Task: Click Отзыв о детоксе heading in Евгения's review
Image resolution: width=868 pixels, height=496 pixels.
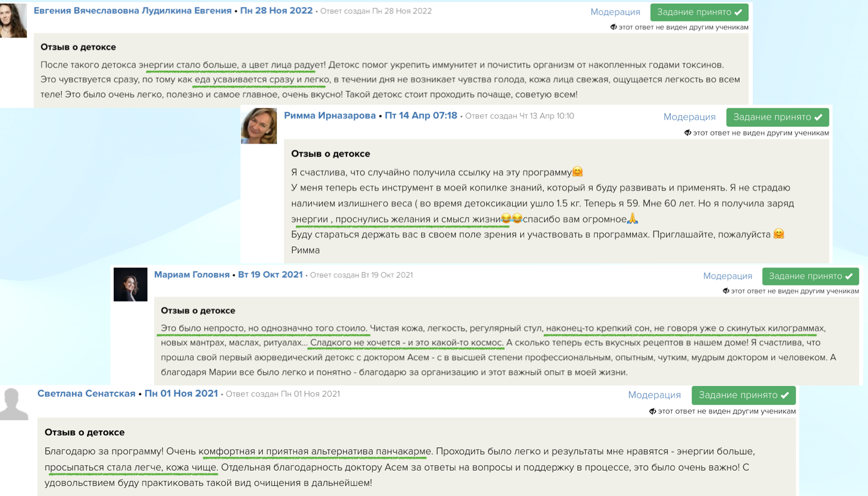Action: [78, 47]
